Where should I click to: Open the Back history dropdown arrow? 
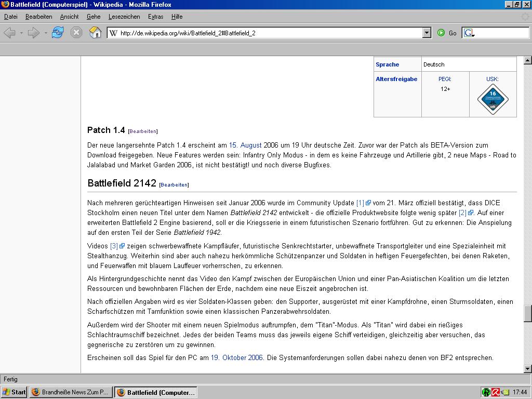tap(21, 33)
